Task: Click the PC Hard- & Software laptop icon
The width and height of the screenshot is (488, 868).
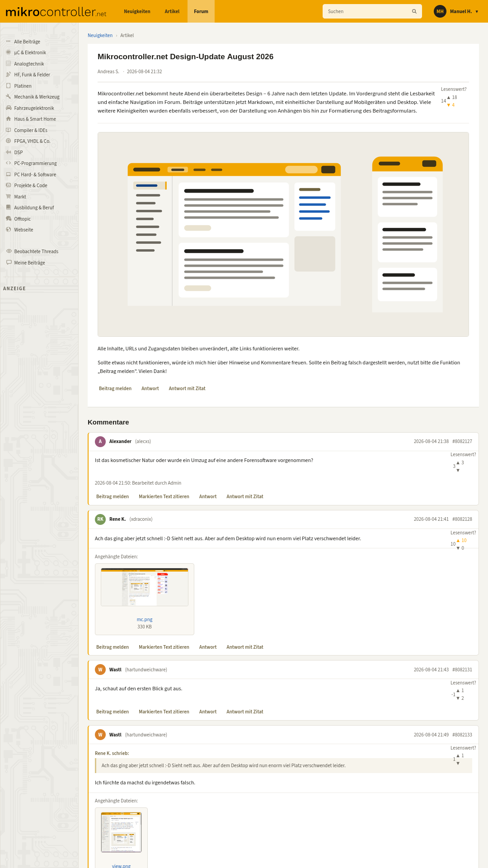Action: pyautogui.click(x=8, y=175)
